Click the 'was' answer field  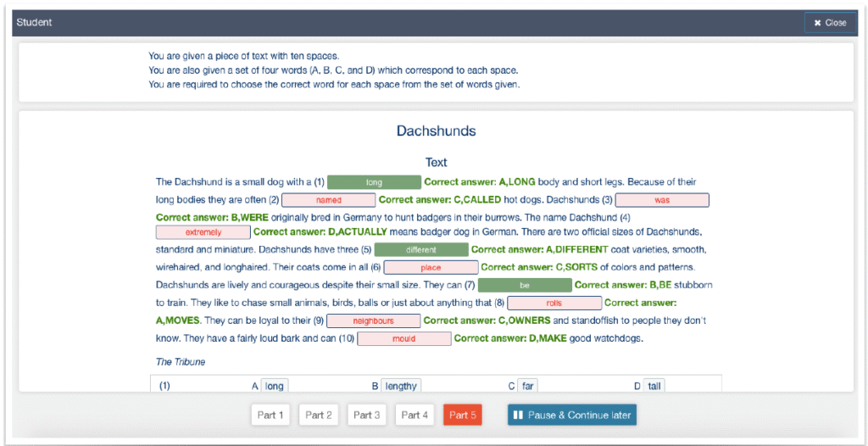click(662, 200)
